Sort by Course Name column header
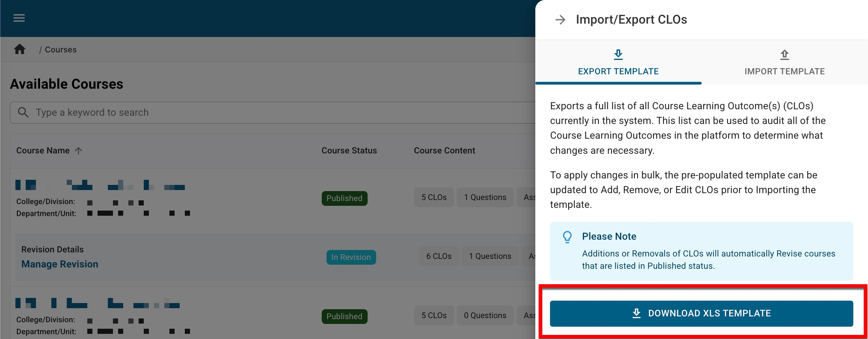The height and width of the screenshot is (339, 868). tap(43, 151)
